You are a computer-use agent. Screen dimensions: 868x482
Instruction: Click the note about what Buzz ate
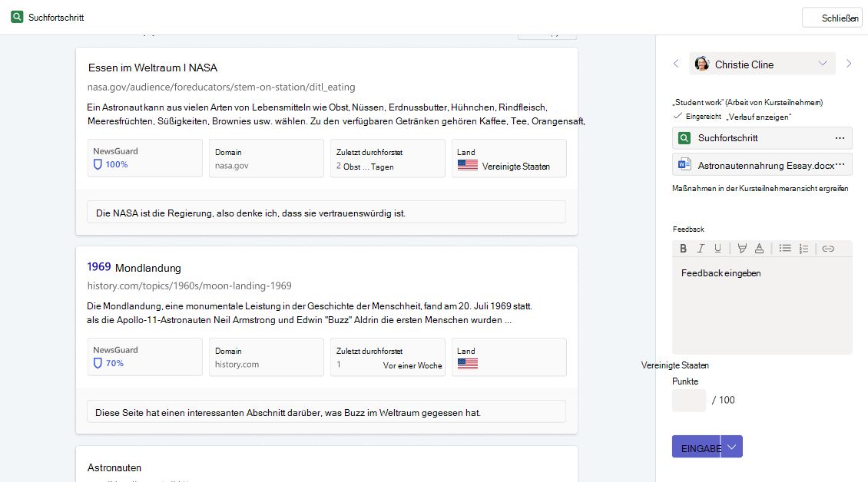pos(326,411)
